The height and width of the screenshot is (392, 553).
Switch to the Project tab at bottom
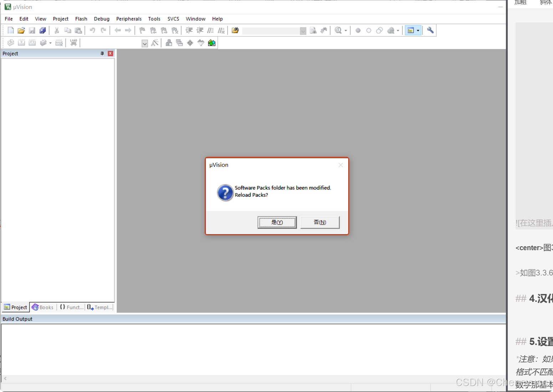16,307
